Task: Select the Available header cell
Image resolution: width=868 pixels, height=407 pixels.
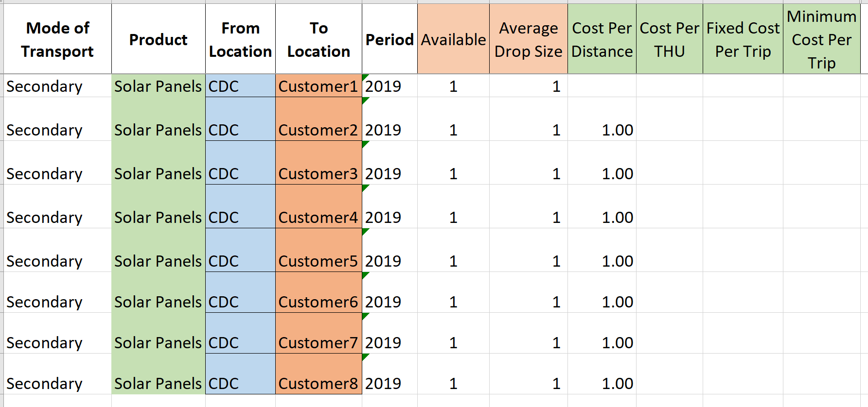Action: [453, 39]
